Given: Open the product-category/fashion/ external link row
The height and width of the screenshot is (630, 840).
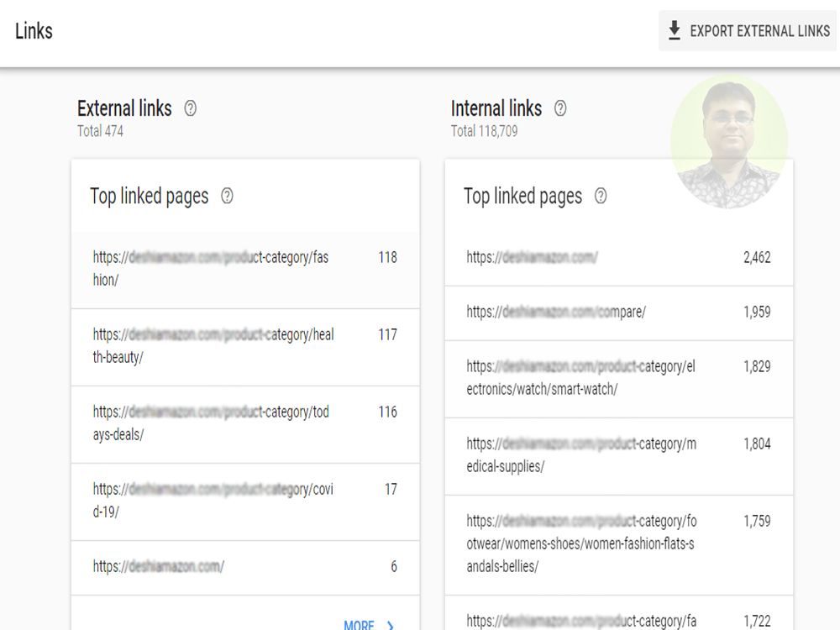Looking at the screenshot, I should click(x=245, y=270).
